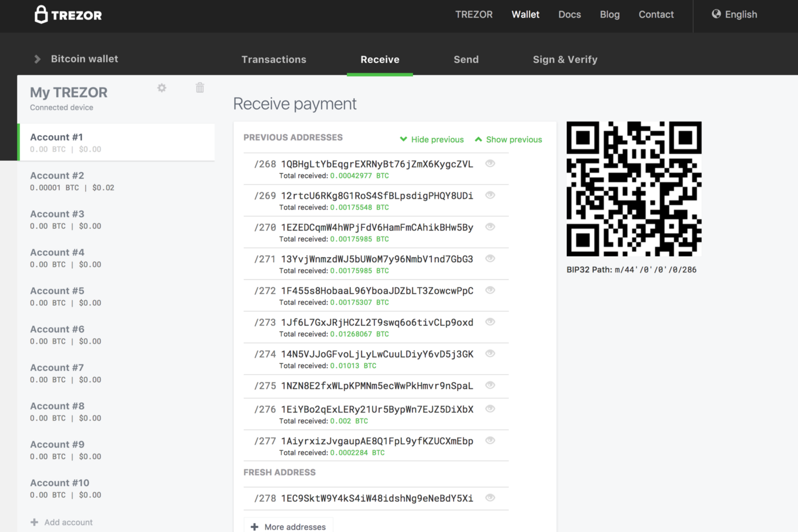798x532 pixels.
Task: Toggle eye icon for address /272
Action: tap(490, 290)
